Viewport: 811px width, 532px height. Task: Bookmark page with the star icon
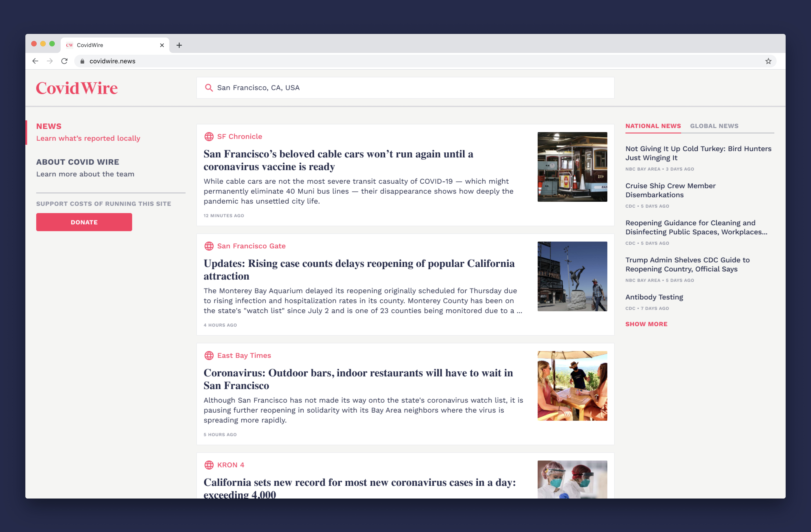pyautogui.click(x=768, y=61)
